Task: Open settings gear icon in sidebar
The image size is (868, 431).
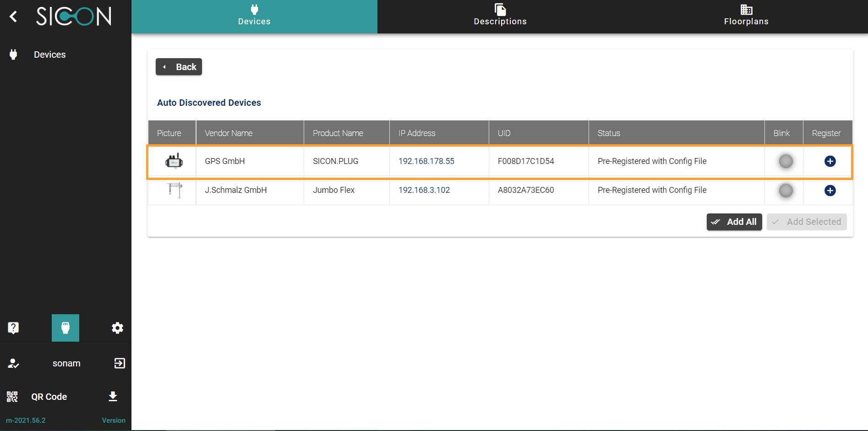Action: (x=117, y=328)
